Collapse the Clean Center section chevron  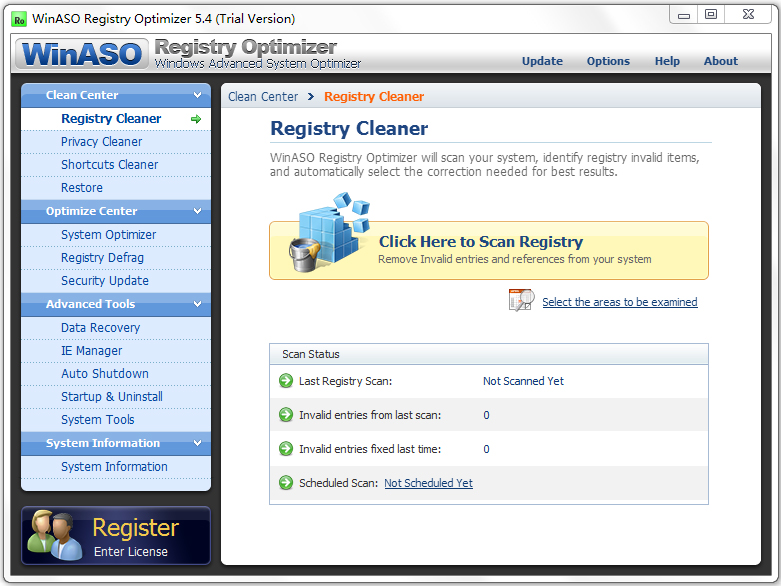pos(197,95)
